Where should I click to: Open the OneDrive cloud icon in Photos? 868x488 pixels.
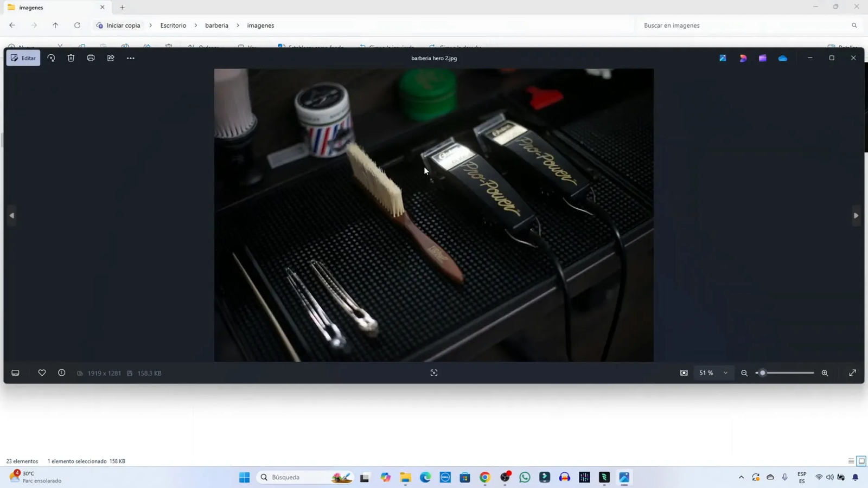782,58
